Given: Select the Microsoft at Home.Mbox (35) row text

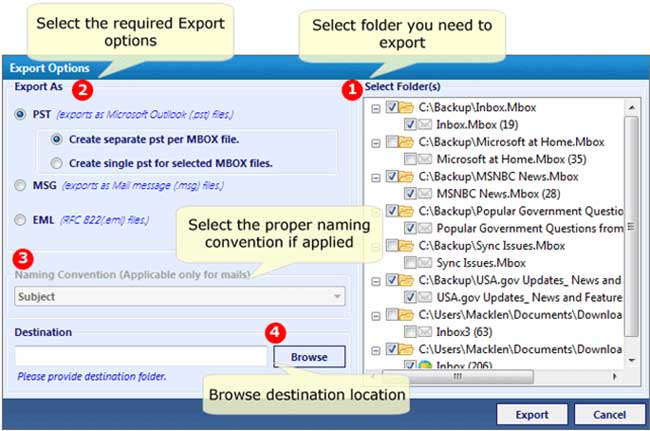Looking at the screenshot, I should click(511, 159).
